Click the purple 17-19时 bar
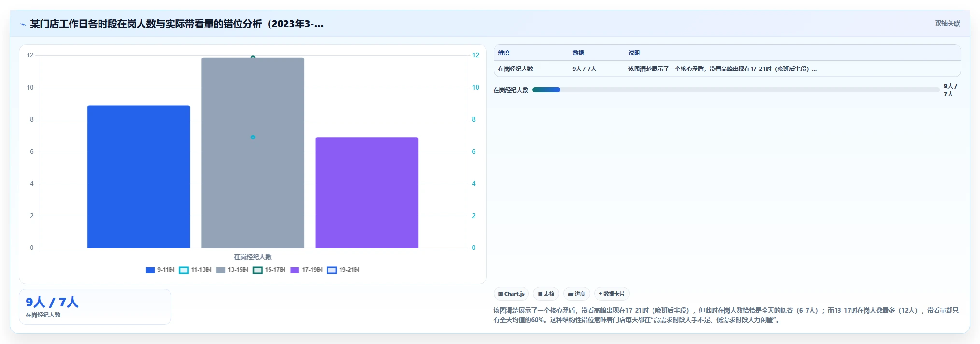This screenshot has width=980, height=344. [x=367, y=193]
